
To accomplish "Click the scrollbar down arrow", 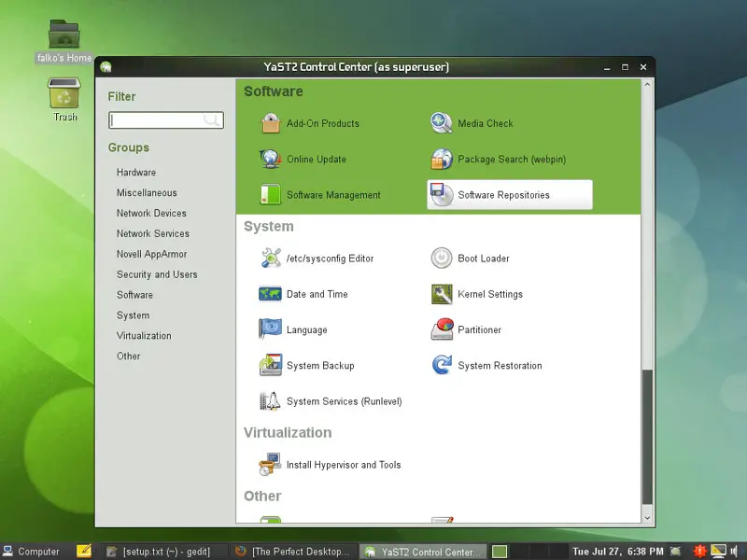I will [647, 518].
